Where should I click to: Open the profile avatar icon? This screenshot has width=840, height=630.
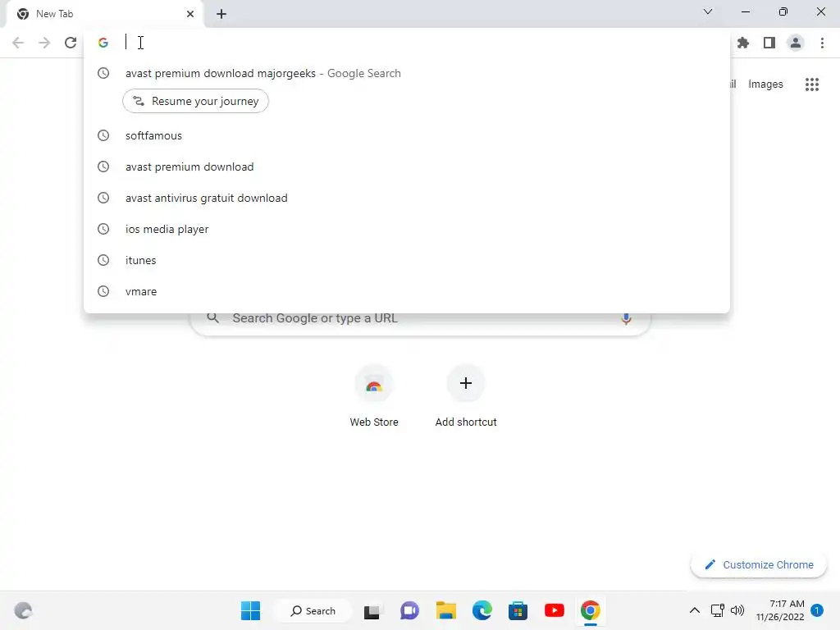click(796, 43)
